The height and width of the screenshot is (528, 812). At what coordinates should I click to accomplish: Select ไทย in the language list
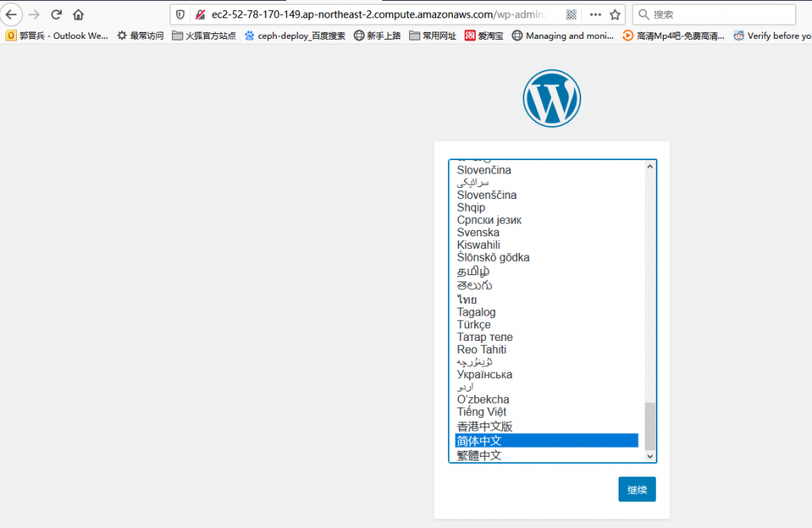(x=547, y=299)
